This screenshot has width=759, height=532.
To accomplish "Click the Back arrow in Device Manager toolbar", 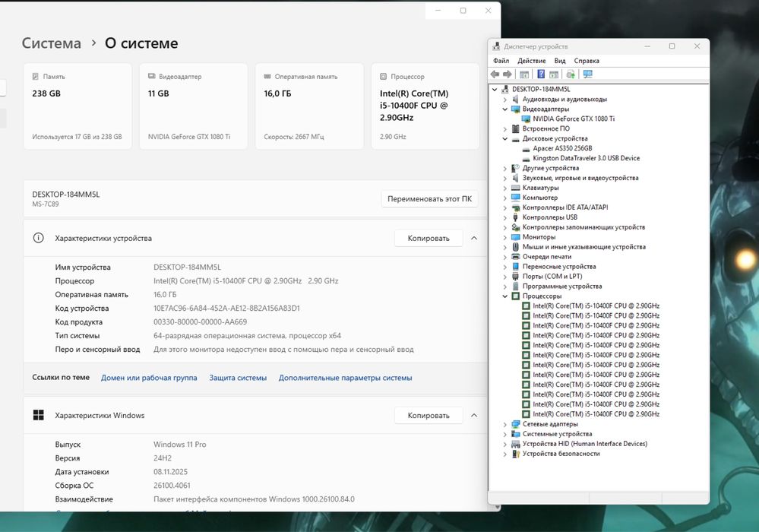I will [x=495, y=74].
